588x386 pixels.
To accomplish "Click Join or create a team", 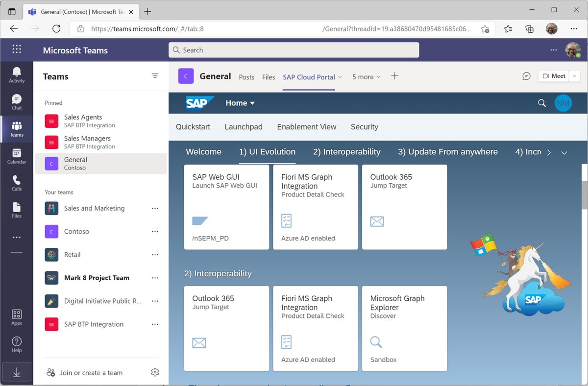I will coord(91,373).
